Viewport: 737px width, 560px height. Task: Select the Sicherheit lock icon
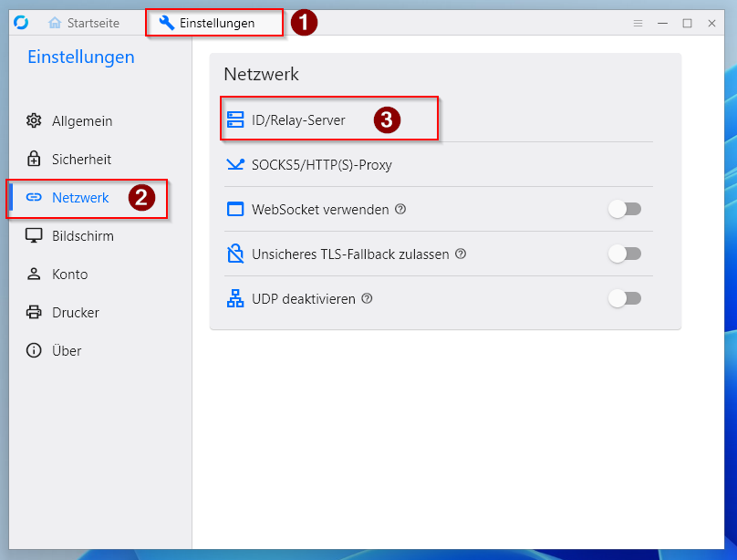(34, 159)
